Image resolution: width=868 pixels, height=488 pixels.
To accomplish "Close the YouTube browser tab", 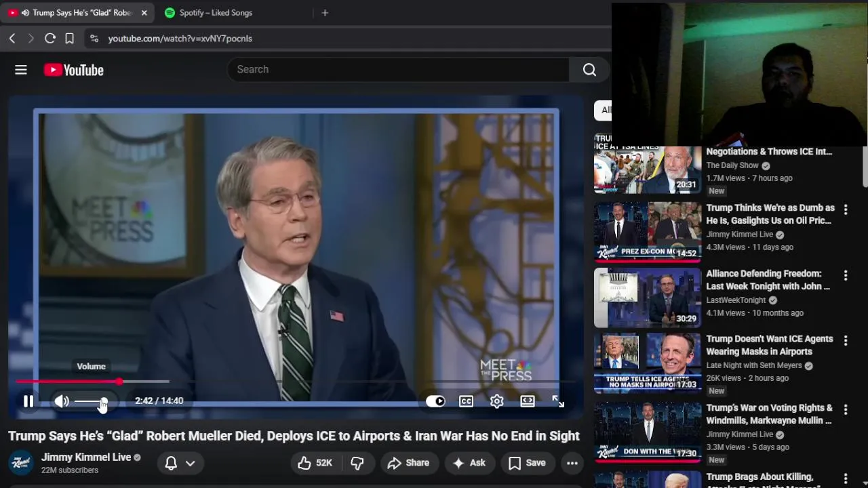I will click(144, 13).
